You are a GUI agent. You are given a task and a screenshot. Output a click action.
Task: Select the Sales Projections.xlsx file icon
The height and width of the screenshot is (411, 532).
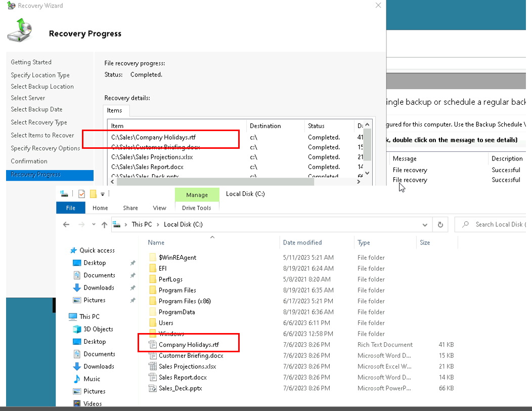point(152,366)
